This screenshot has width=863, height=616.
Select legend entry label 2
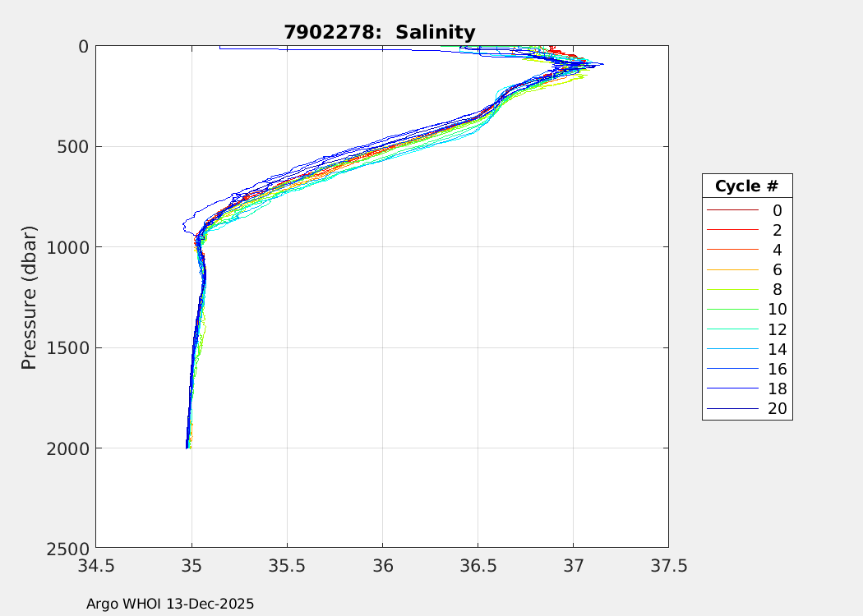pyautogui.click(x=777, y=230)
